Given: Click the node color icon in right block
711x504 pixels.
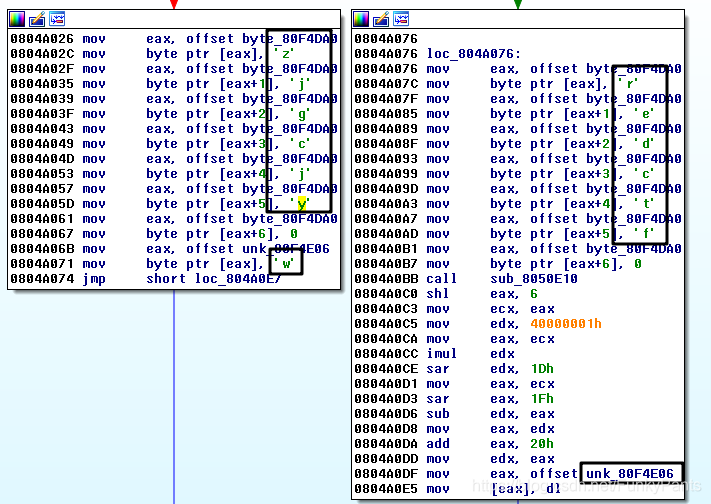Looking at the screenshot, I should [x=361, y=19].
